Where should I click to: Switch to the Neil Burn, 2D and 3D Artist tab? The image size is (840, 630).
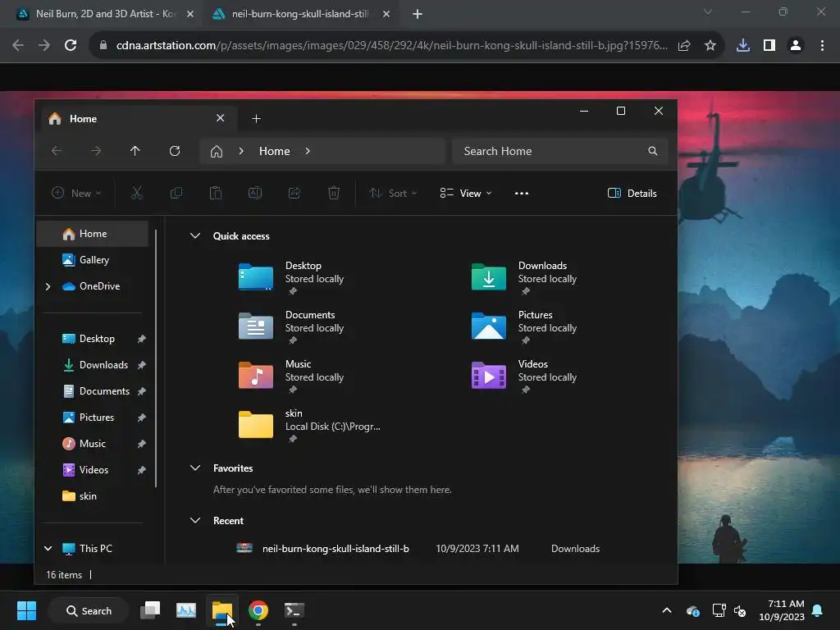tap(106, 14)
